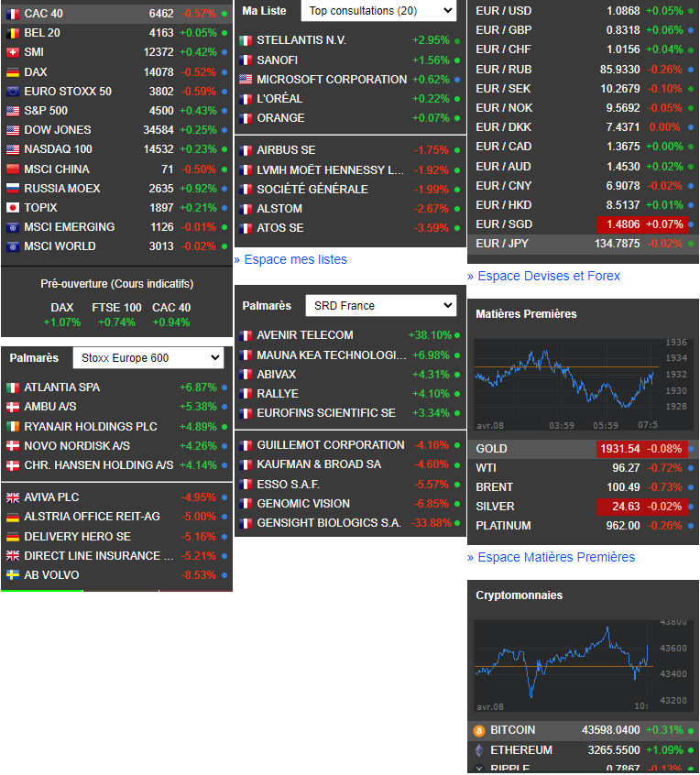Open the ATOS SE stock entry
The height and width of the screenshot is (775, 700).
(x=350, y=228)
